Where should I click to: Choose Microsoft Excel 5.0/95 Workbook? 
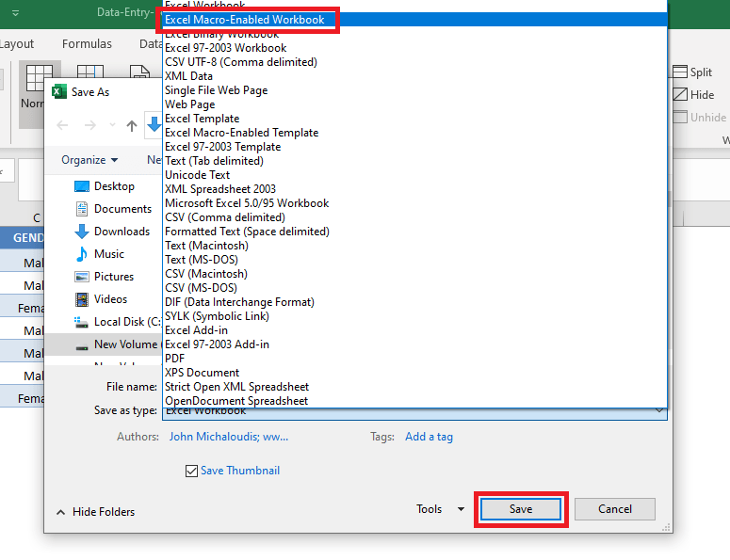tap(414, 202)
